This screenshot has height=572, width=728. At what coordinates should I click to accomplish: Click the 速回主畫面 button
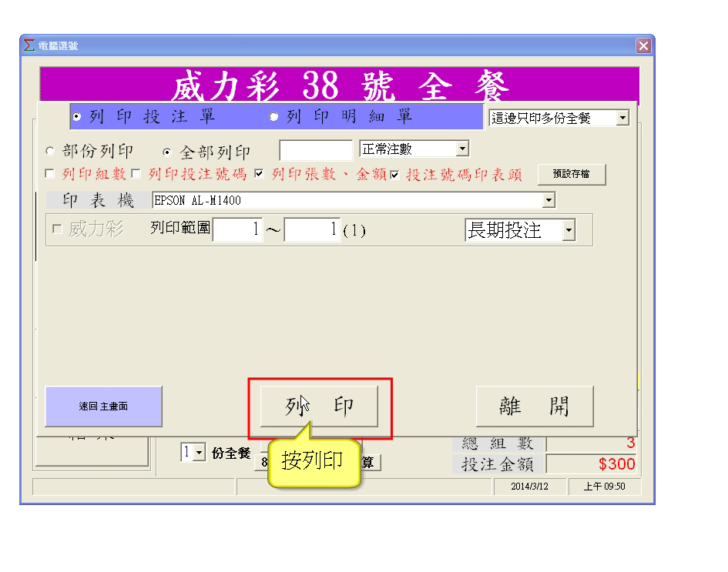point(103,406)
